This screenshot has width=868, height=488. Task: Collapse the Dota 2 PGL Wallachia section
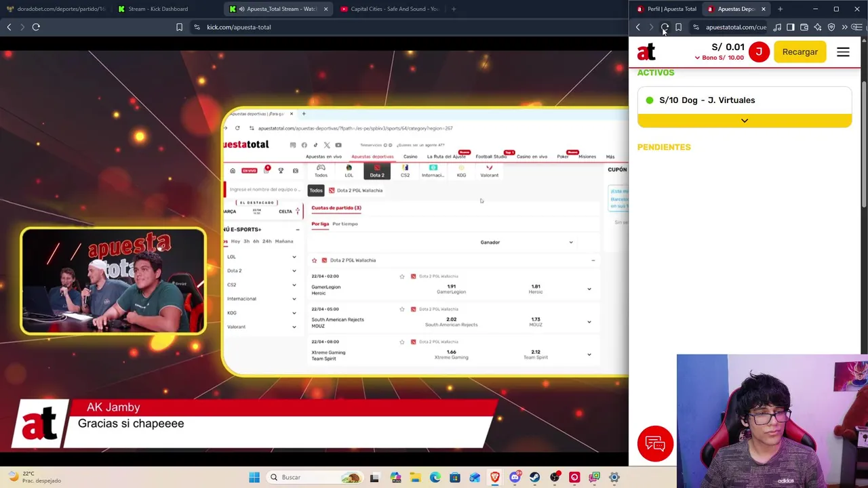click(x=593, y=260)
